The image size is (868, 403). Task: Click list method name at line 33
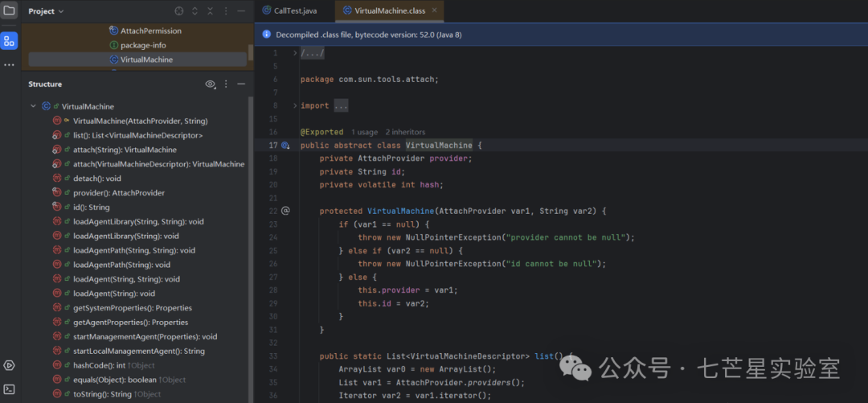[x=544, y=356]
